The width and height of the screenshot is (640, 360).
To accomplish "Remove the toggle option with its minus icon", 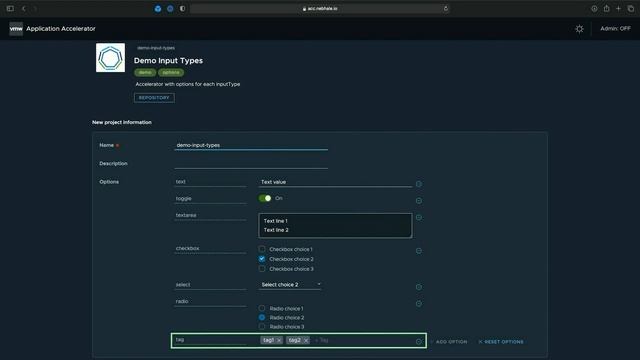I will 419,201.
